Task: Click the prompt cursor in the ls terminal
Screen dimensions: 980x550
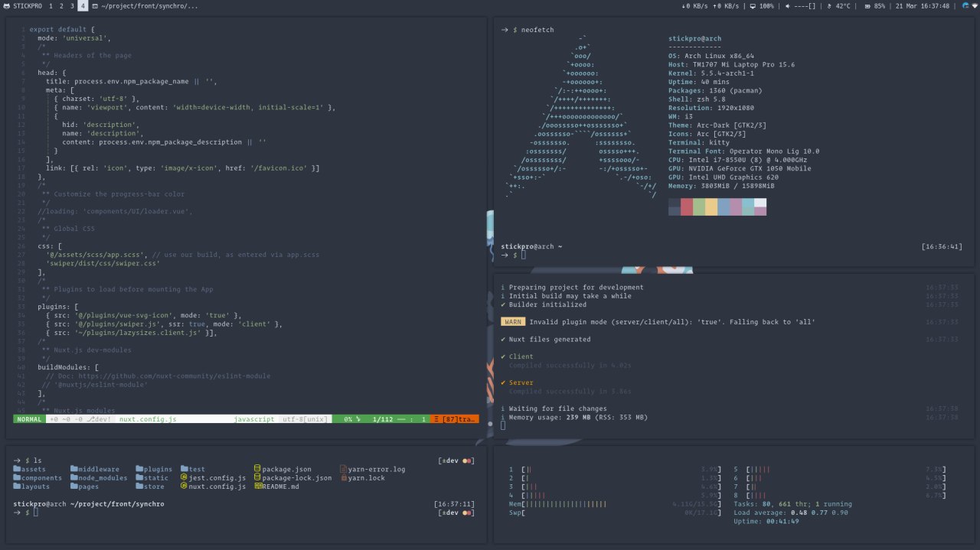Action: point(35,513)
